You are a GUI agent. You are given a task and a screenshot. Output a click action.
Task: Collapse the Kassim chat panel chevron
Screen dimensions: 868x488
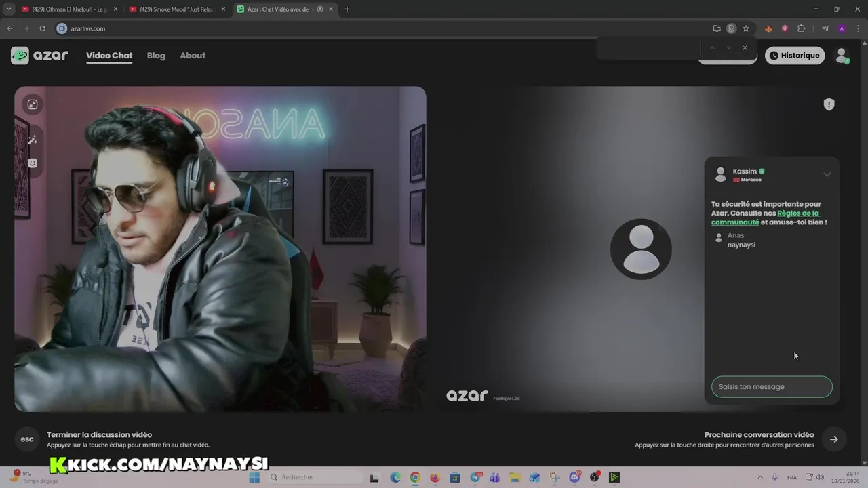pyautogui.click(x=827, y=174)
